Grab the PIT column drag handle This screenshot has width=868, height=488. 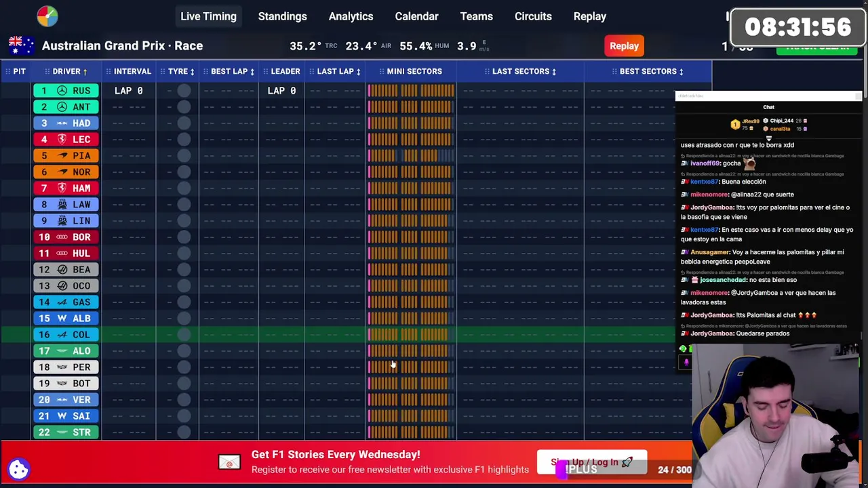tap(7, 71)
